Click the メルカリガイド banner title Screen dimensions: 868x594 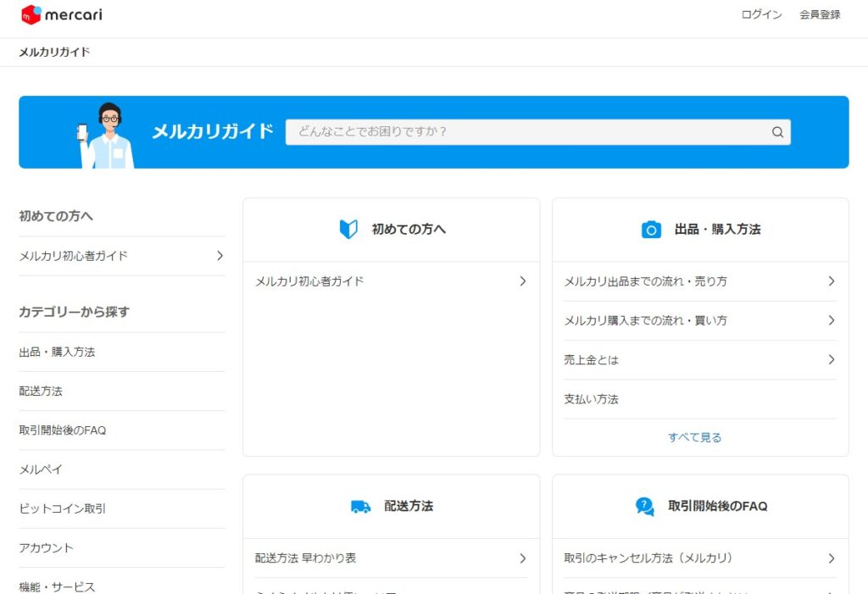pos(213,131)
